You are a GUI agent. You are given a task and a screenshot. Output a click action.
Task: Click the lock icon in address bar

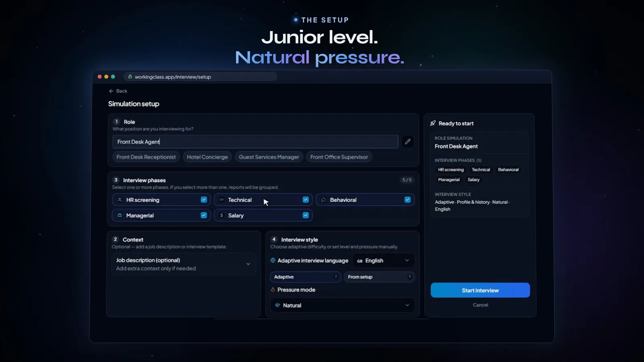[x=130, y=76]
